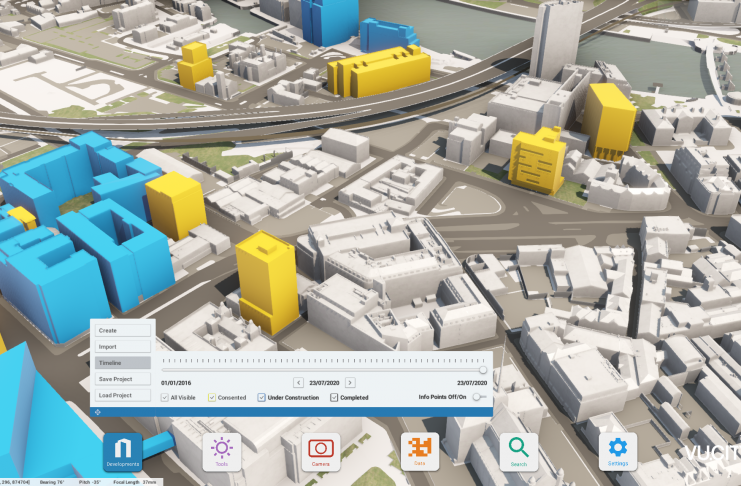Image resolution: width=741 pixels, height=486 pixels.
Task: Open the Tools sun icon
Action: pyautogui.click(x=222, y=450)
